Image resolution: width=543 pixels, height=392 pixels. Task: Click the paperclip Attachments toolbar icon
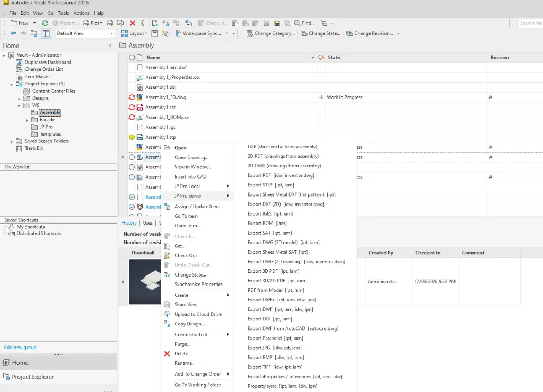143,23
